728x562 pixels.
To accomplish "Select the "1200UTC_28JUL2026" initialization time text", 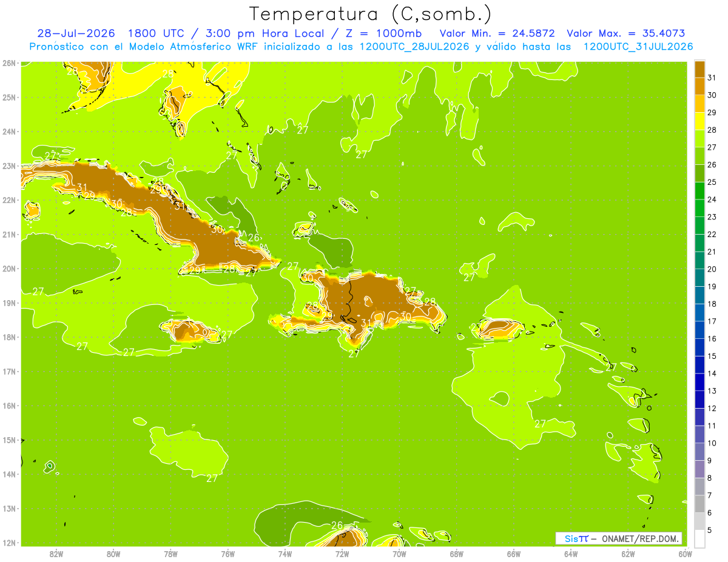I will [x=414, y=47].
